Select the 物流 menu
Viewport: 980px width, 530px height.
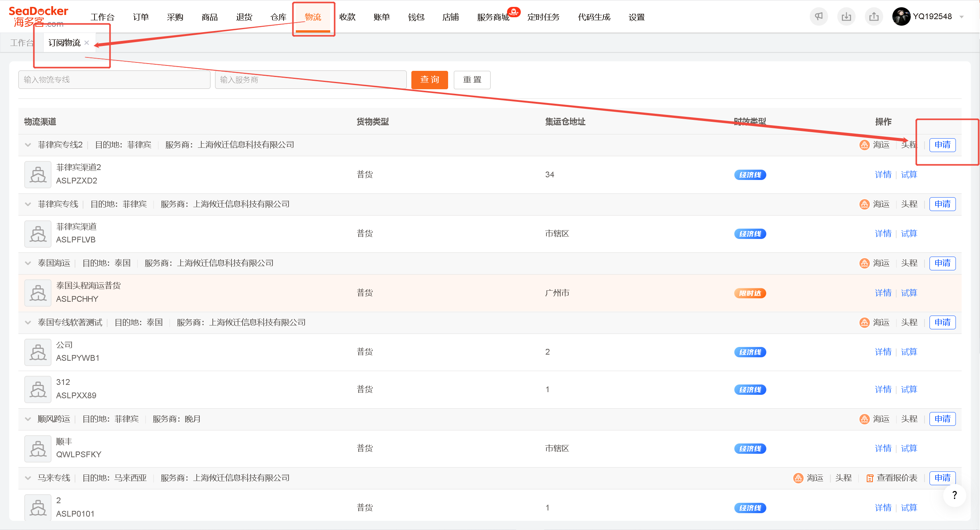tap(313, 17)
